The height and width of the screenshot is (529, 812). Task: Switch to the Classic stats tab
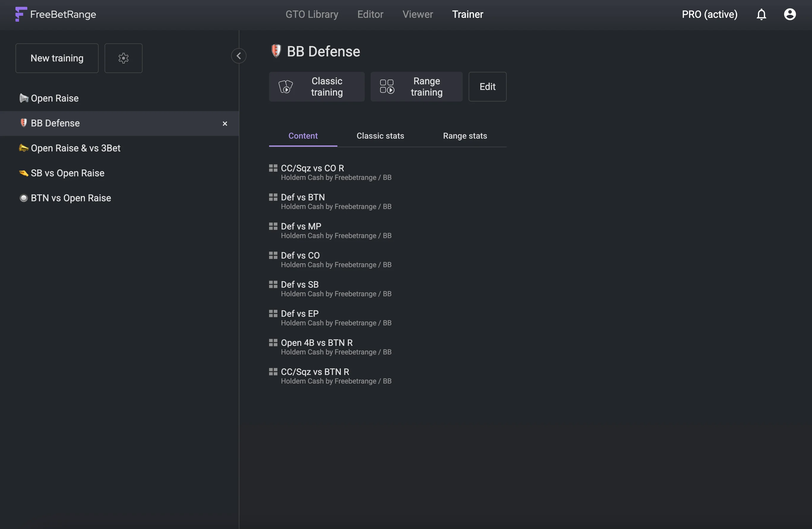pos(380,136)
